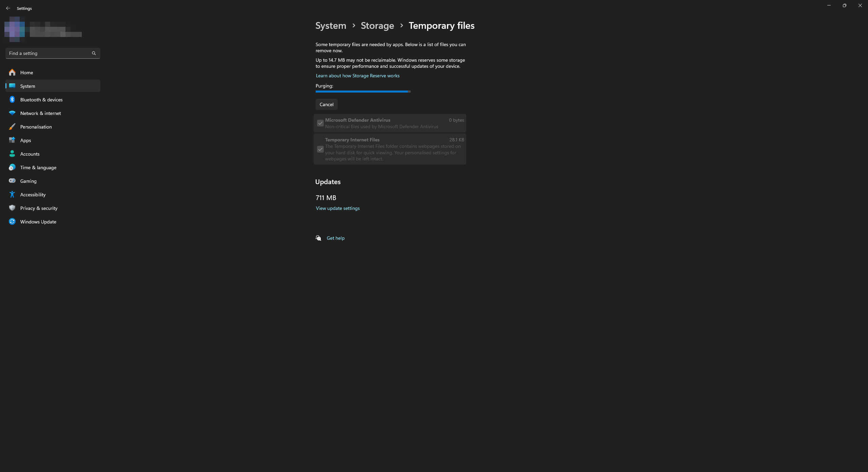Toggle Temporary Internet Files checkbox
This screenshot has height=472, width=868.
[x=320, y=149]
